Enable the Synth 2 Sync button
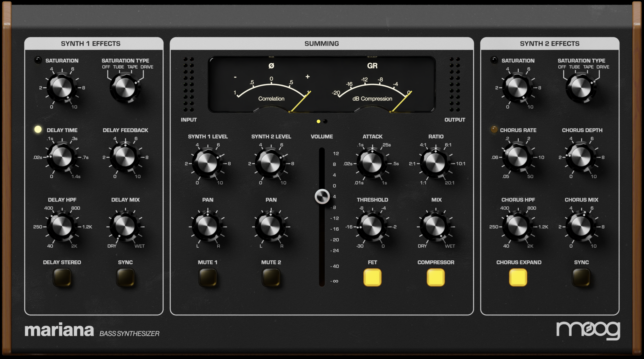 coord(581,277)
